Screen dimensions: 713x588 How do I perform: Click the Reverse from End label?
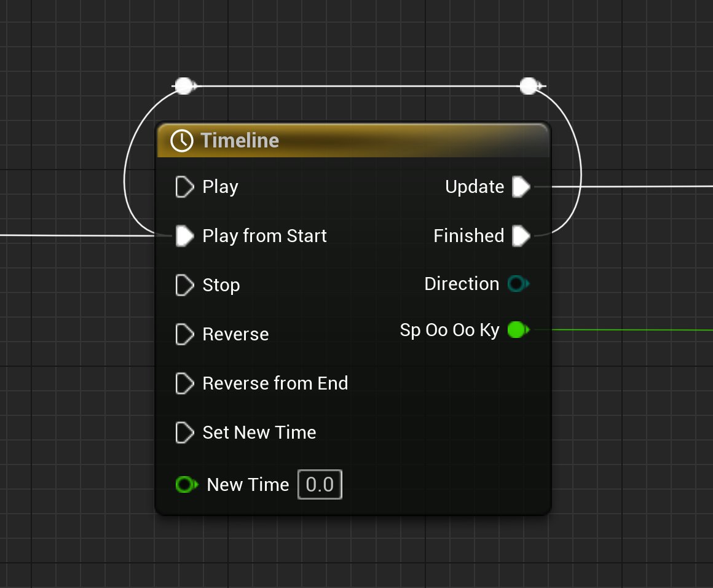click(x=275, y=383)
